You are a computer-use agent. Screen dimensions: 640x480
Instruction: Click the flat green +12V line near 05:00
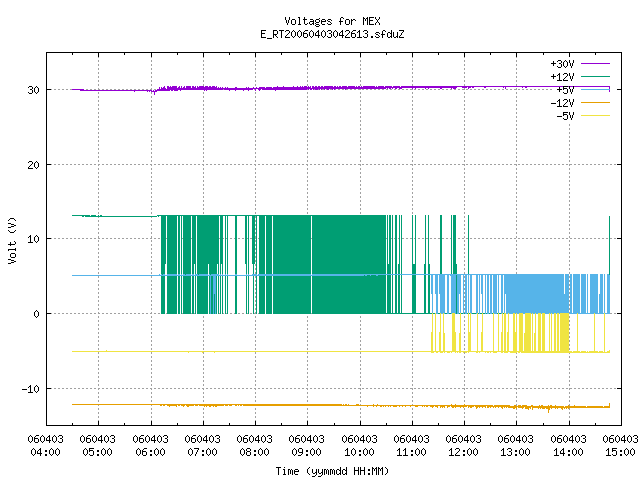[x=98, y=216]
